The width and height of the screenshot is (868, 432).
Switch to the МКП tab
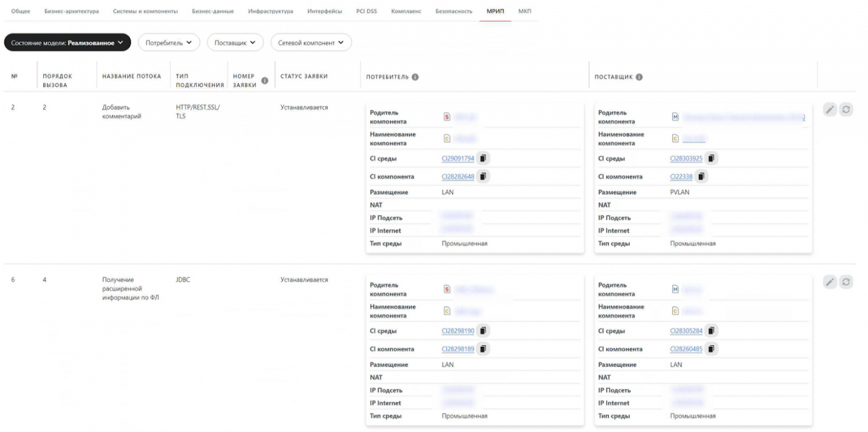point(524,11)
